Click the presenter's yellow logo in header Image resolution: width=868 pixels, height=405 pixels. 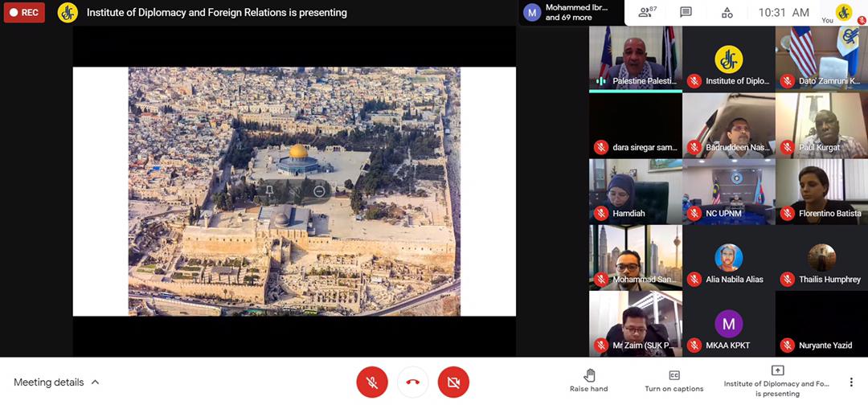pyautogui.click(x=68, y=12)
